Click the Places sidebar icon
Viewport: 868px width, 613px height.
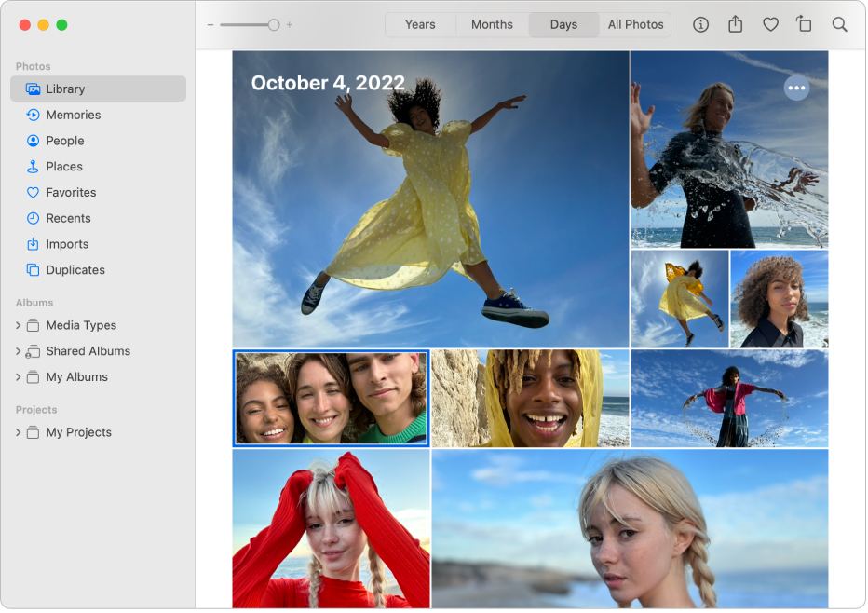34,166
